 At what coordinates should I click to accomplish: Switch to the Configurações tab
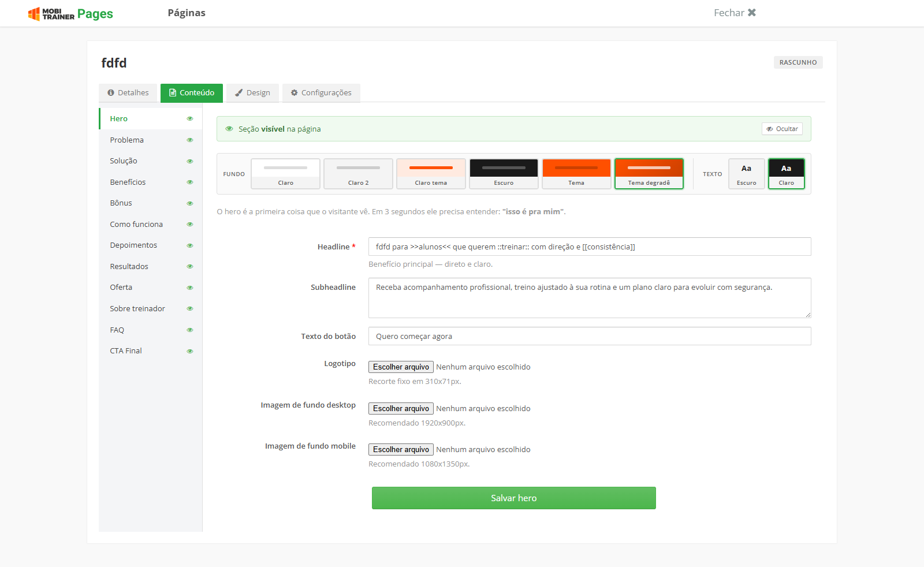321,93
